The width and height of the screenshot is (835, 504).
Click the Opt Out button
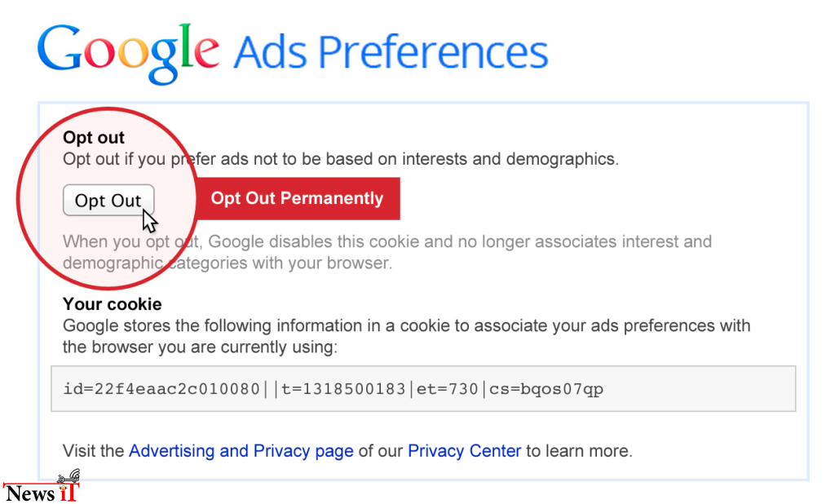(x=108, y=201)
